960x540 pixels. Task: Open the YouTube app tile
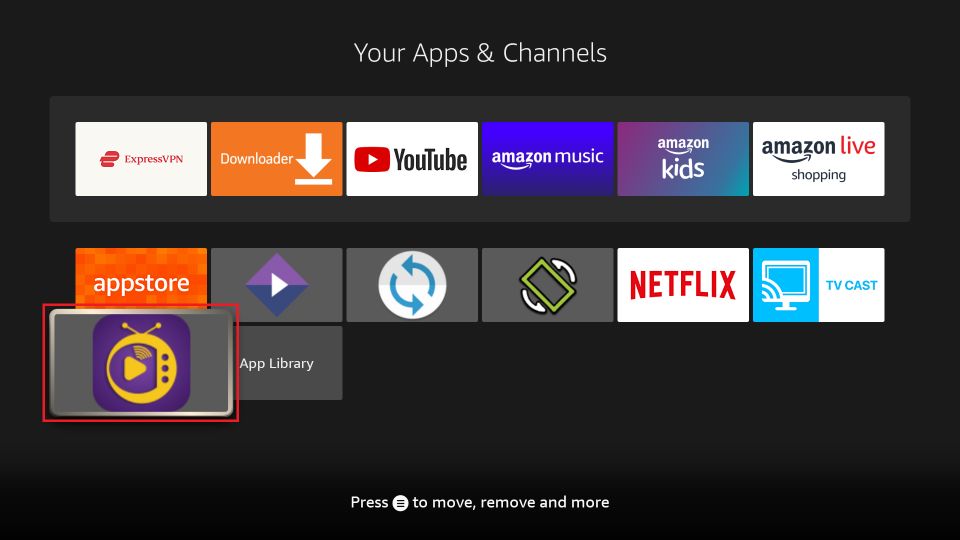pyautogui.click(x=412, y=159)
